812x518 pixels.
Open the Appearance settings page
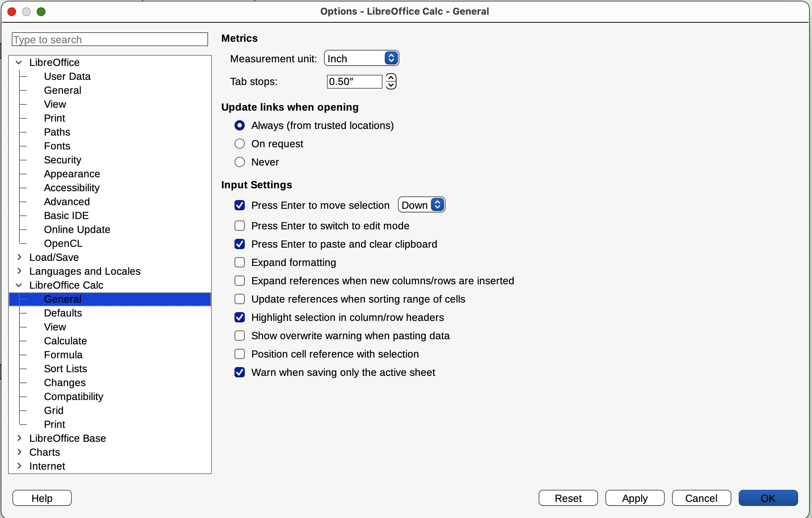pos(72,174)
